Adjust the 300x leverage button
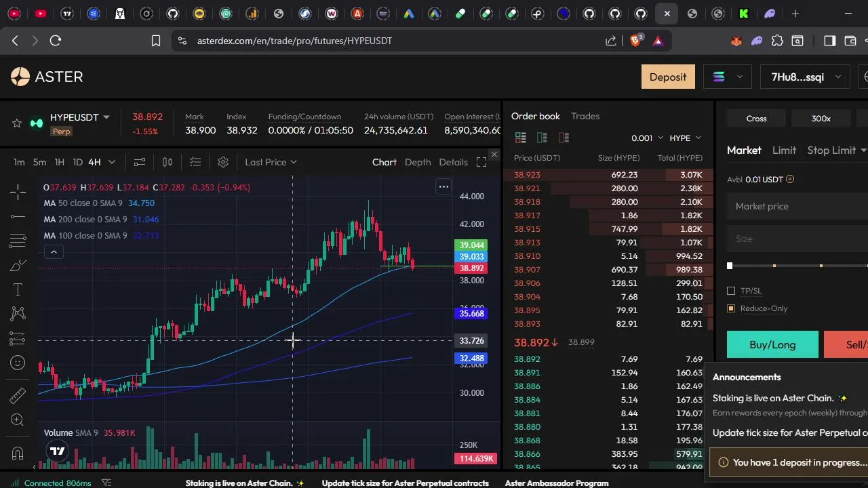 [821, 119]
